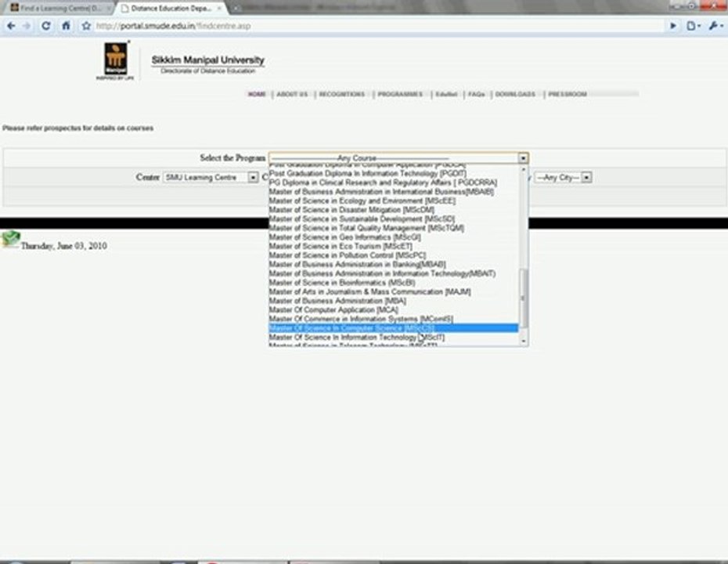Click the program list scroll-up arrow
The height and width of the screenshot is (564, 728).
click(523, 169)
